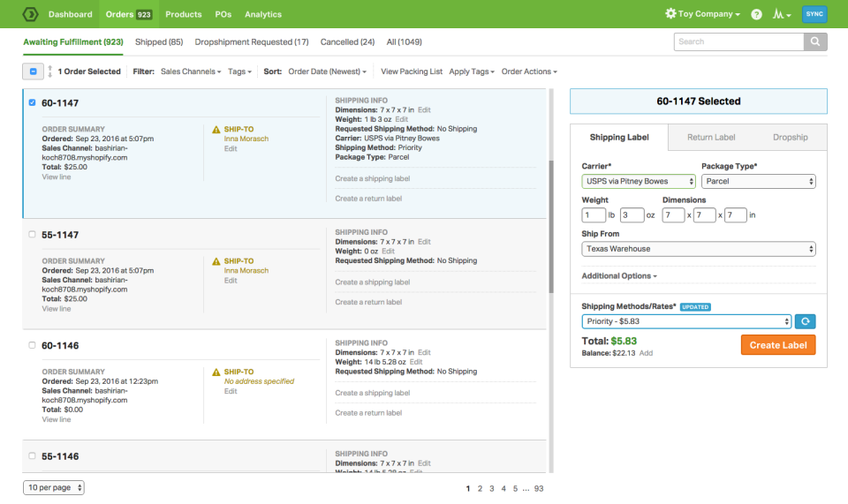Click the first dimension input field
This screenshot has height=504, width=848.
[673, 215]
